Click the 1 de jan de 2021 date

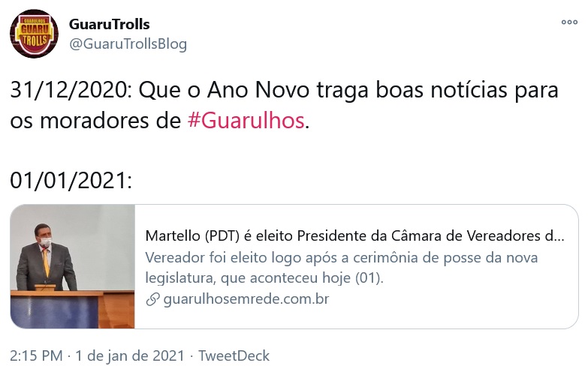point(130,356)
